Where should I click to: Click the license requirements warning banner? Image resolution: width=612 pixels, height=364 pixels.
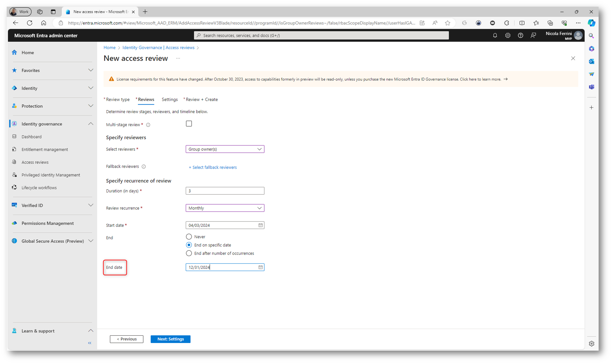(341, 79)
